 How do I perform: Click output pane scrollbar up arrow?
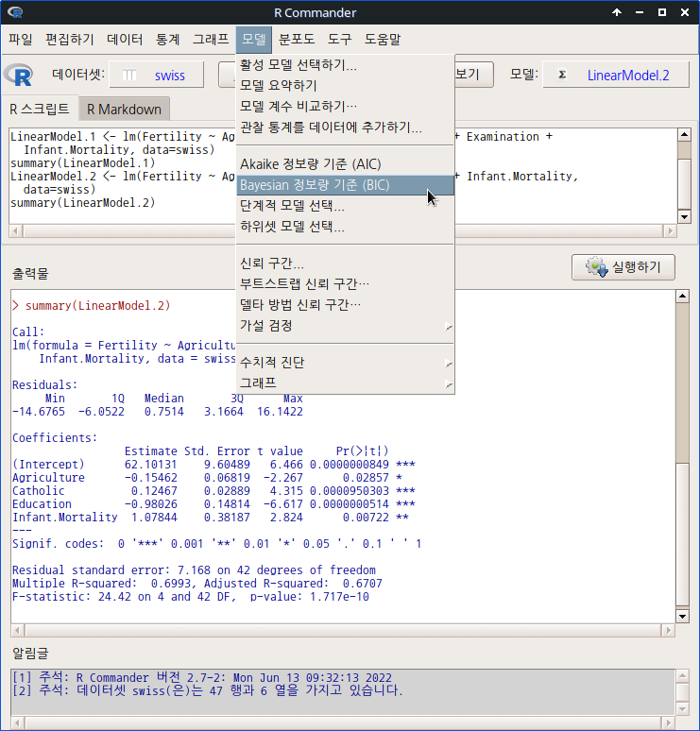coord(682,296)
